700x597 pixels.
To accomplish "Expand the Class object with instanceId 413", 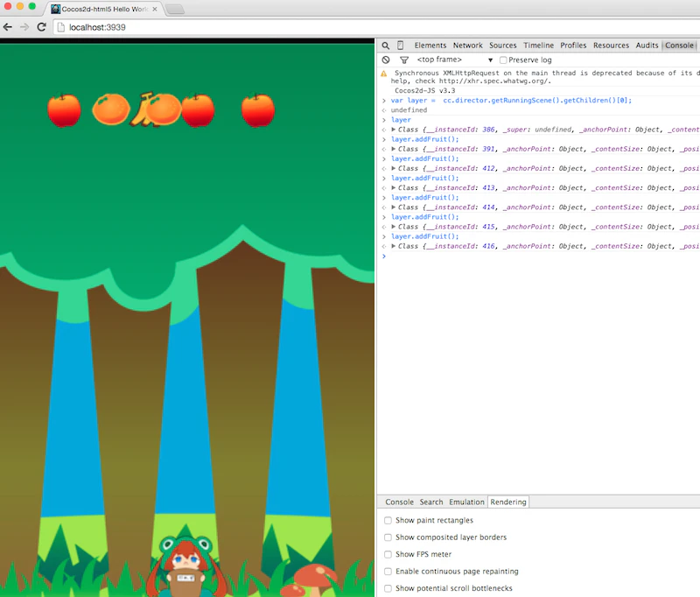I will click(x=393, y=188).
